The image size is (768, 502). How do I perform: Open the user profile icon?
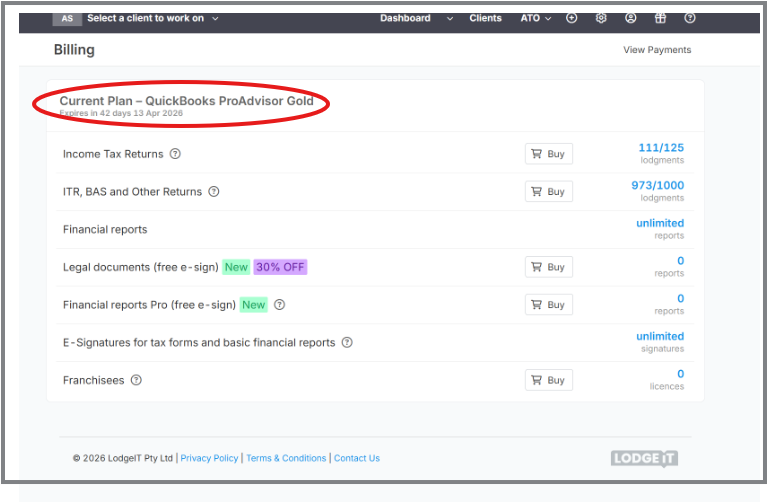point(631,18)
